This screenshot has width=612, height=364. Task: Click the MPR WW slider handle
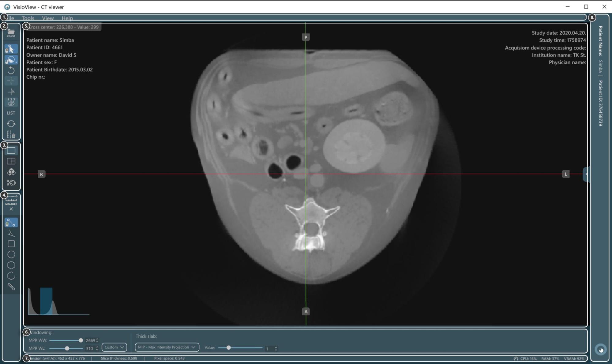click(x=81, y=340)
